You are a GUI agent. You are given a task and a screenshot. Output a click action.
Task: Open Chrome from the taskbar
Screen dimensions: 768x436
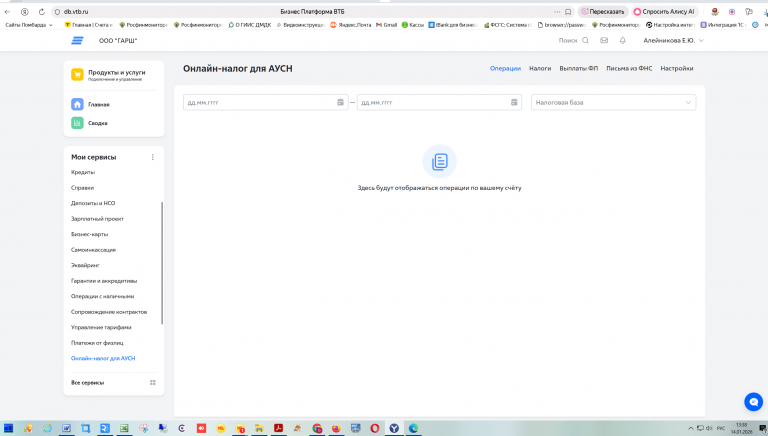point(317,428)
